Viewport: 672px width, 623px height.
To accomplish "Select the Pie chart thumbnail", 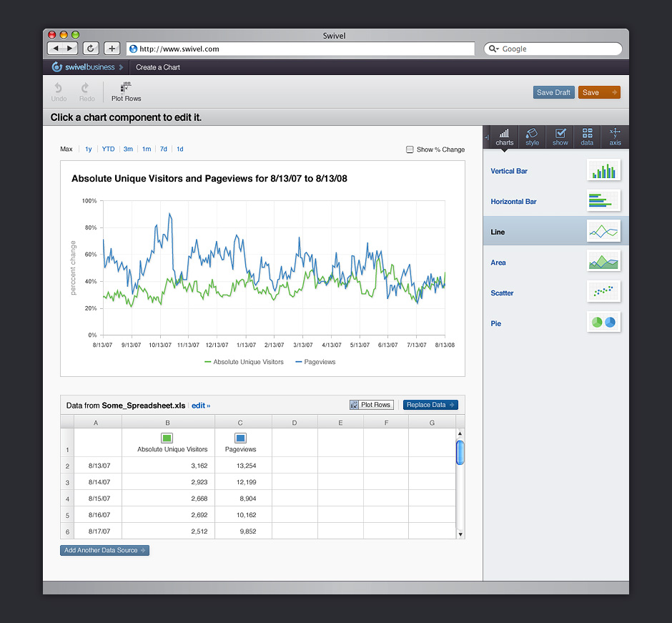I will pyautogui.click(x=603, y=323).
